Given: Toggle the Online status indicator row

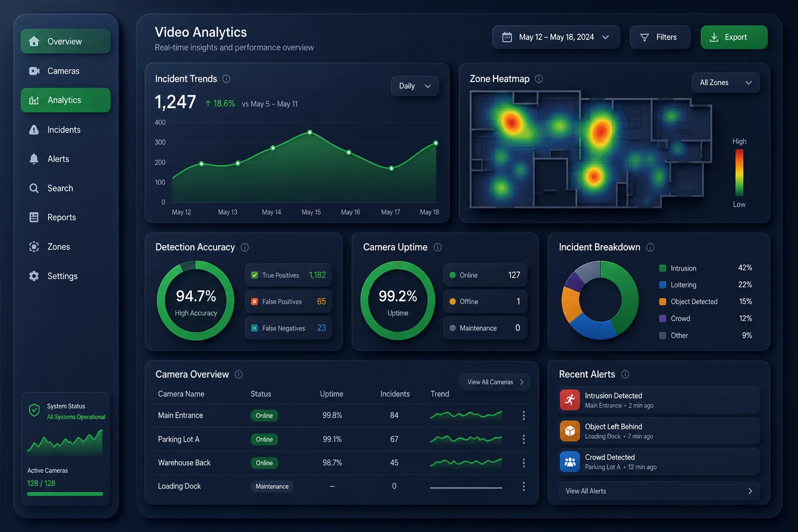Looking at the screenshot, I should pyautogui.click(x=485, y=275).
